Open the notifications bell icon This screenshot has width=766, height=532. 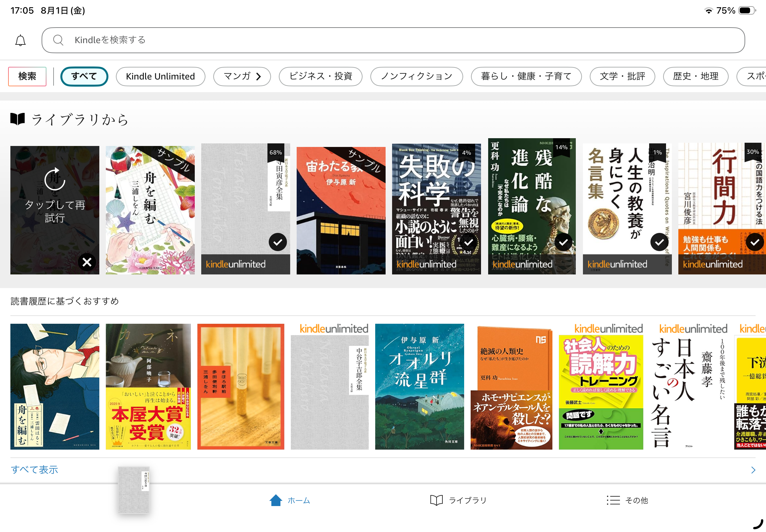(x=20, y=40)
